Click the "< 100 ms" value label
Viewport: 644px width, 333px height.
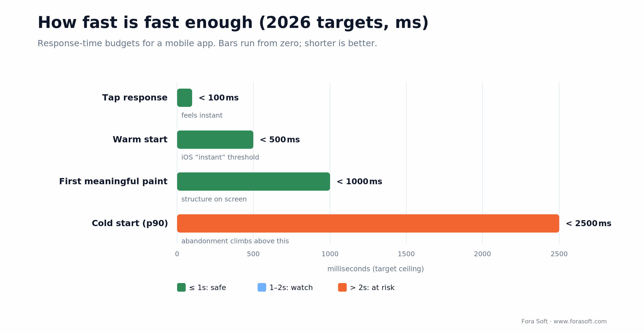tap(219, 98)
